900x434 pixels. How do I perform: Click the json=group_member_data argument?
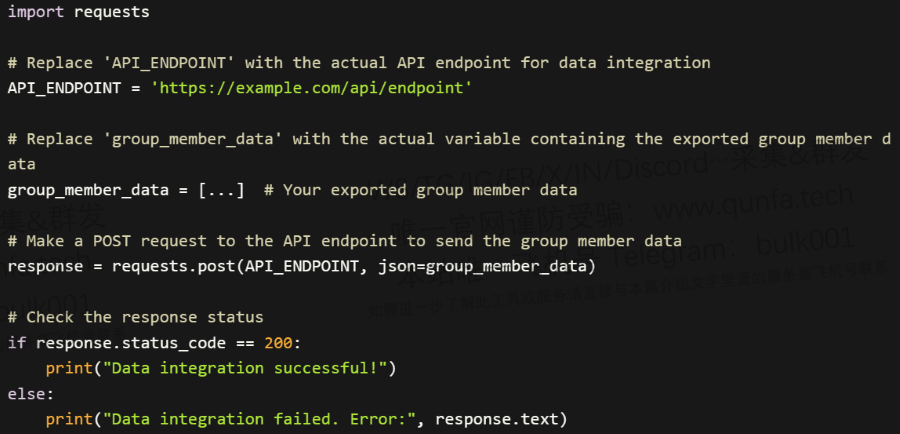[483, 266]
